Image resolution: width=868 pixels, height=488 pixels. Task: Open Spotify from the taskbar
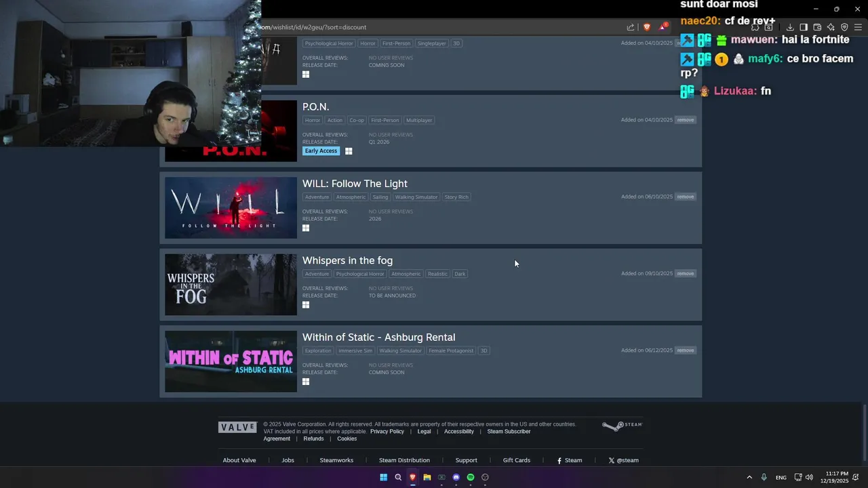tap(471, 477)
